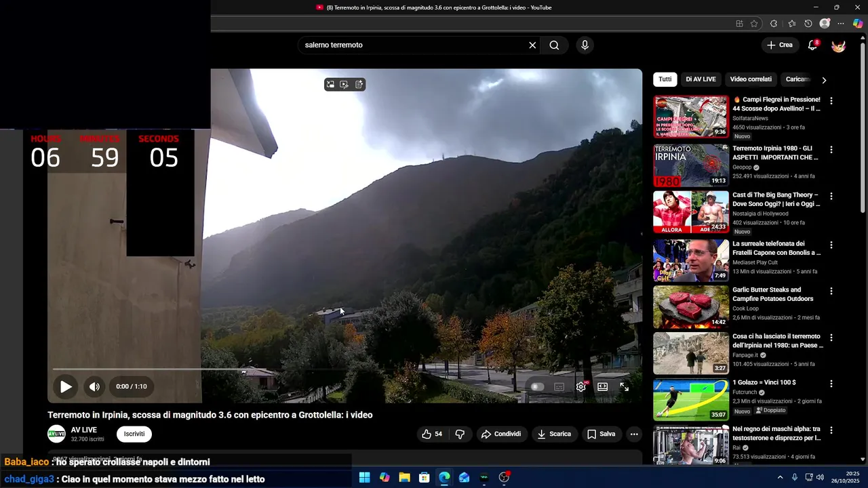Open Edge extensions puzzle icon

774,24
